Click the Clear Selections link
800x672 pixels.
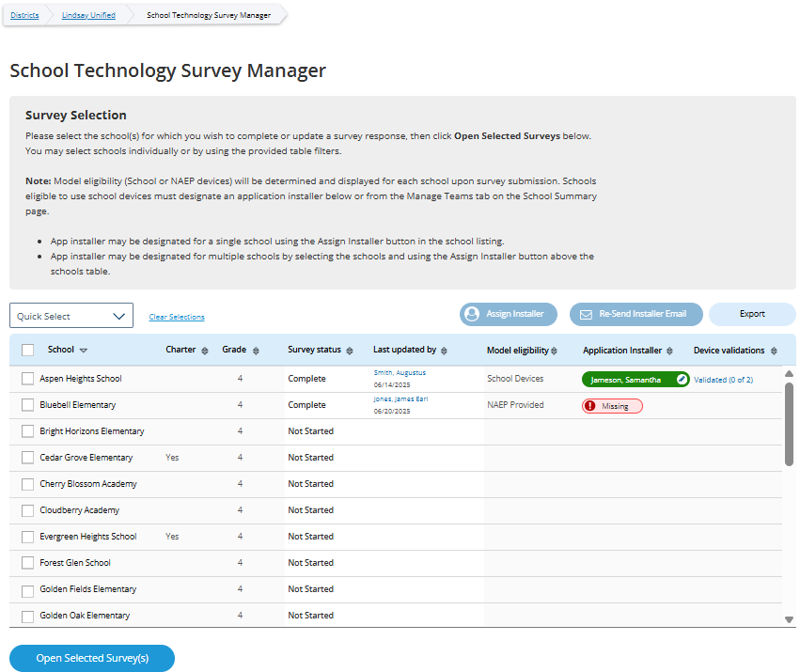point(177,317)
